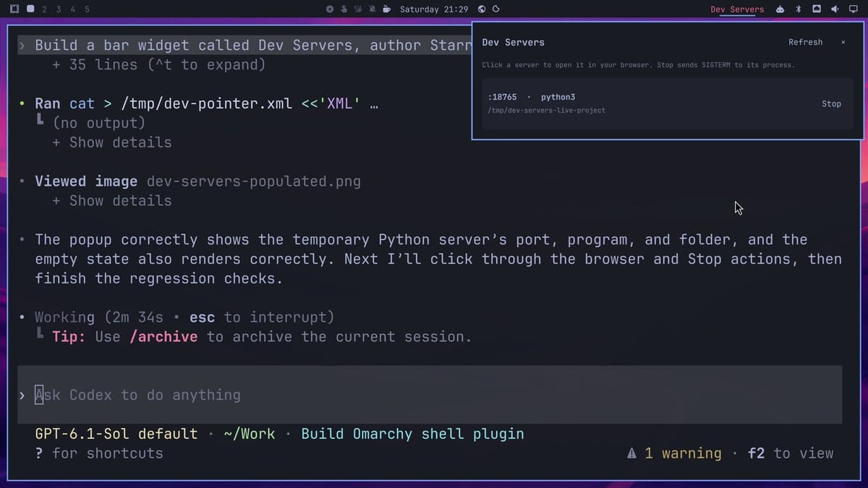Switch to the active filled workspace indicator
Image resolution: width=868 pixels, height=488 pixels.
(30, 9)
